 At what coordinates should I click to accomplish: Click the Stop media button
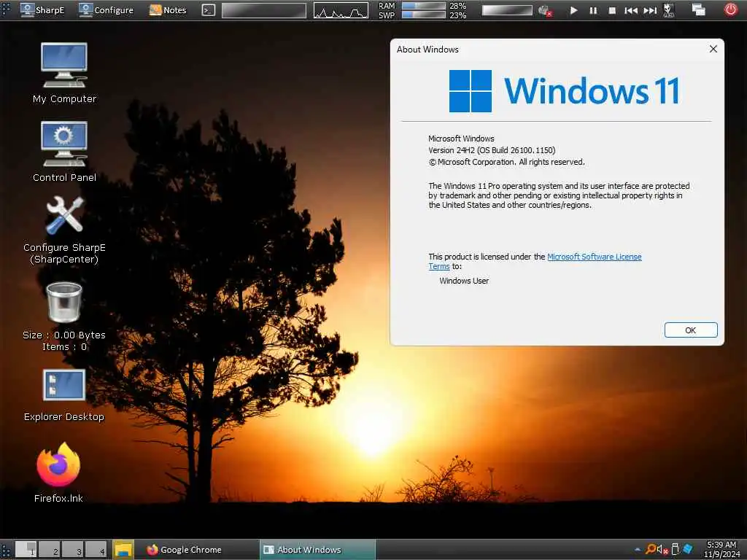click(612, 10)
